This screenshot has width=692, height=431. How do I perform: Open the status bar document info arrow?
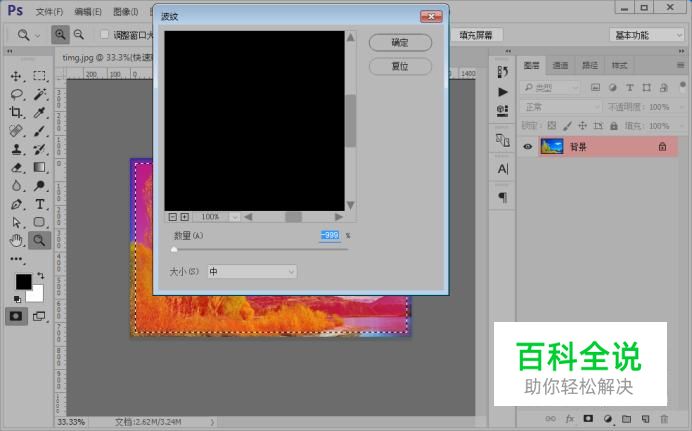[213, 422]
